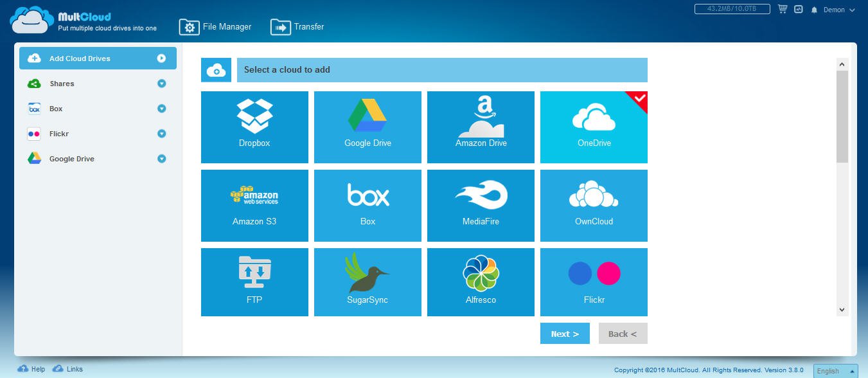Click the Shares icon in sidebar
Image resolution: width=868 pixels, height=378 pixels.
pyautogui.click(x=34, y=84)
